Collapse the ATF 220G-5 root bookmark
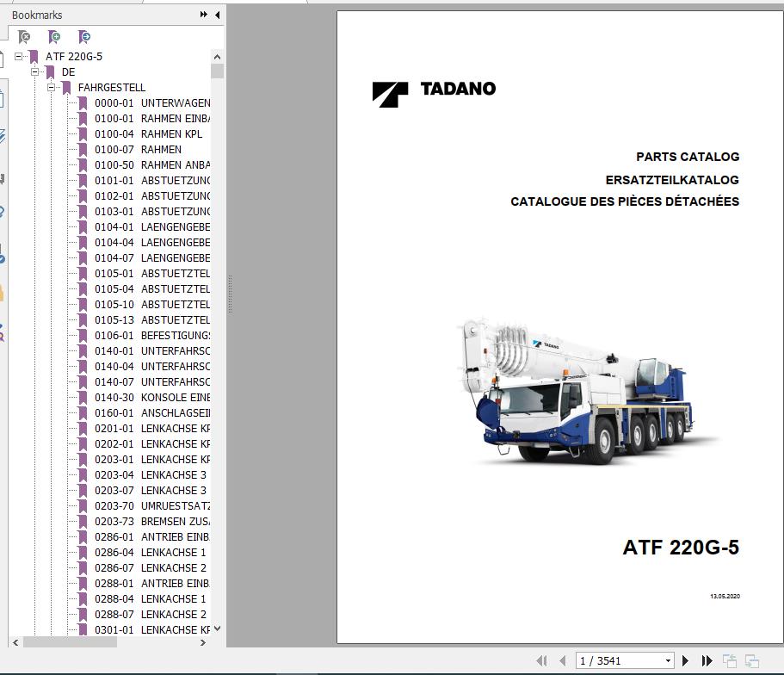 pyautogui.click(x=18, y=57)
